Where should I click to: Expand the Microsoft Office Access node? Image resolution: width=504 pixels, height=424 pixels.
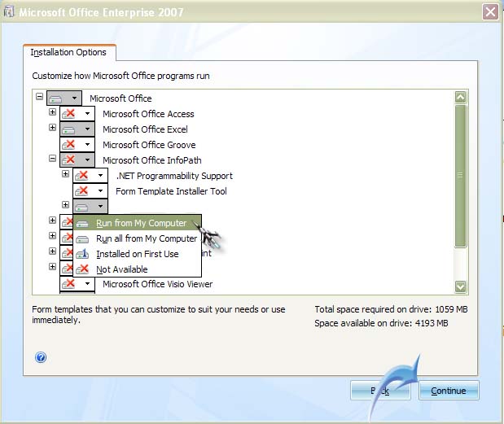tap(52, 111)
